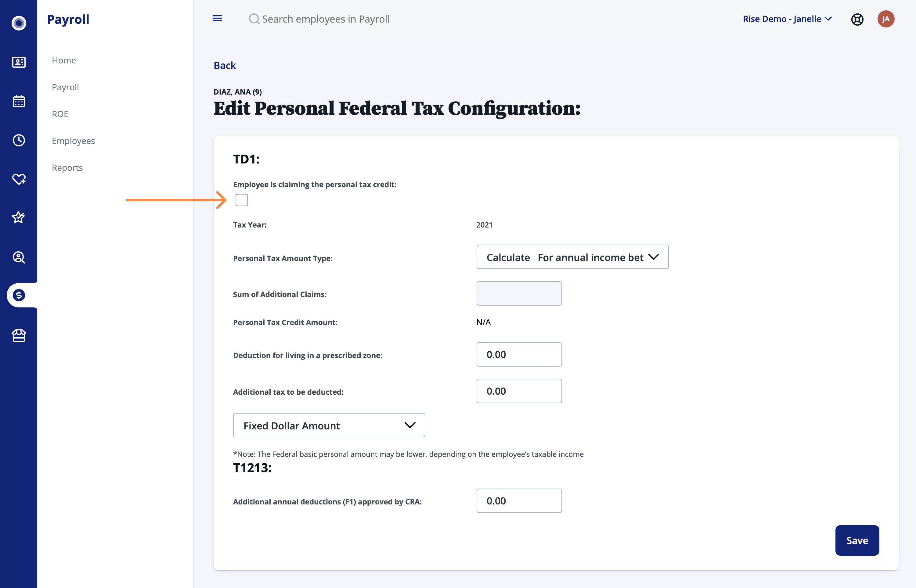Open the calendar sidebar icon
Screen dimensions: 916x588
[19, 101]
